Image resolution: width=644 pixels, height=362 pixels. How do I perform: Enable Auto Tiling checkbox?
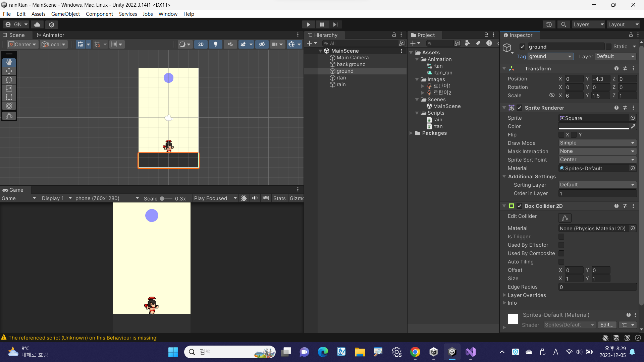pos(561,262)
